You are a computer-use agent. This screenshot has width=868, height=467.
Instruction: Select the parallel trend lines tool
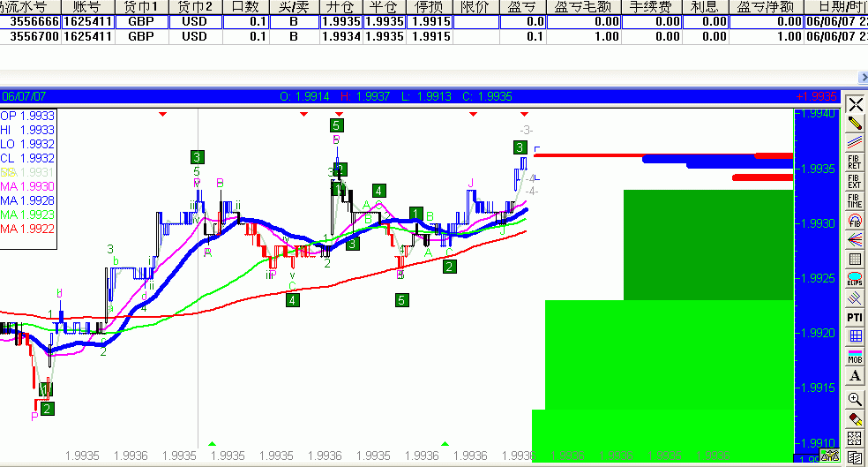(x=856, y=143)
